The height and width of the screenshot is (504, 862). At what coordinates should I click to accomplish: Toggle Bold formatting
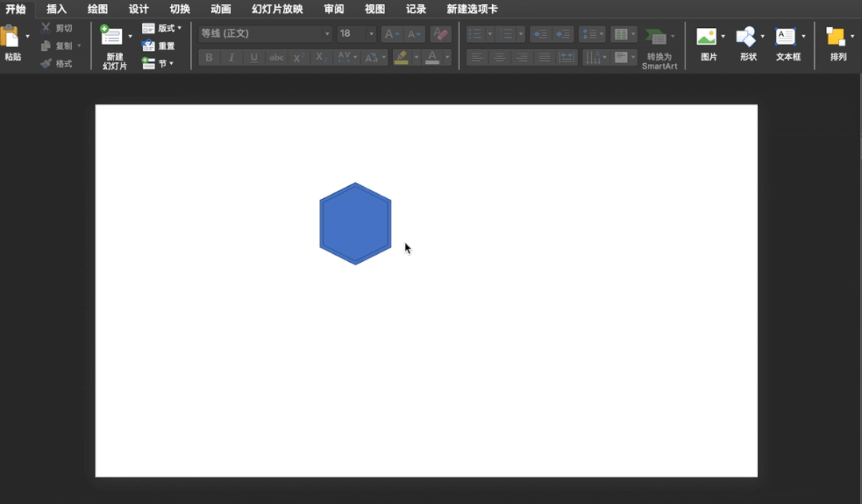[209, 58]
